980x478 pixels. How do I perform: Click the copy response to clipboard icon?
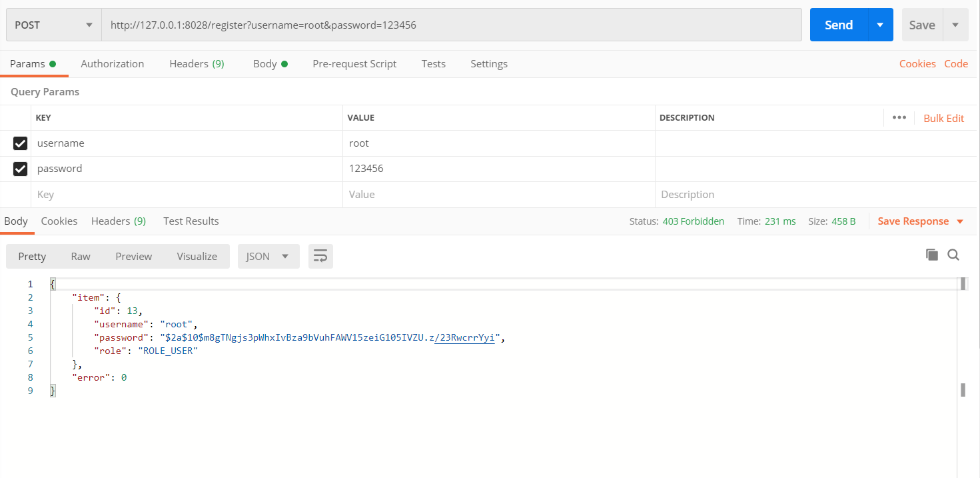point(931,254)
